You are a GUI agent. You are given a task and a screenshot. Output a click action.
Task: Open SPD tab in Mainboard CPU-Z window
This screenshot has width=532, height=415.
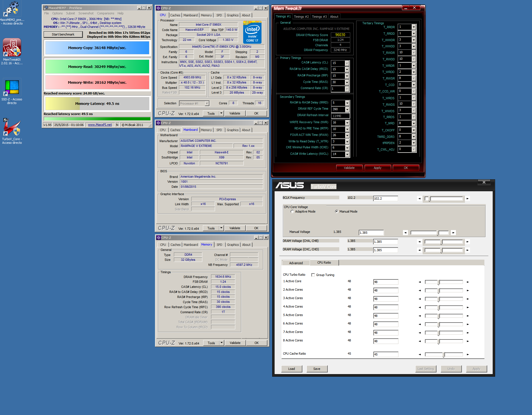click(x=219, y=130)
